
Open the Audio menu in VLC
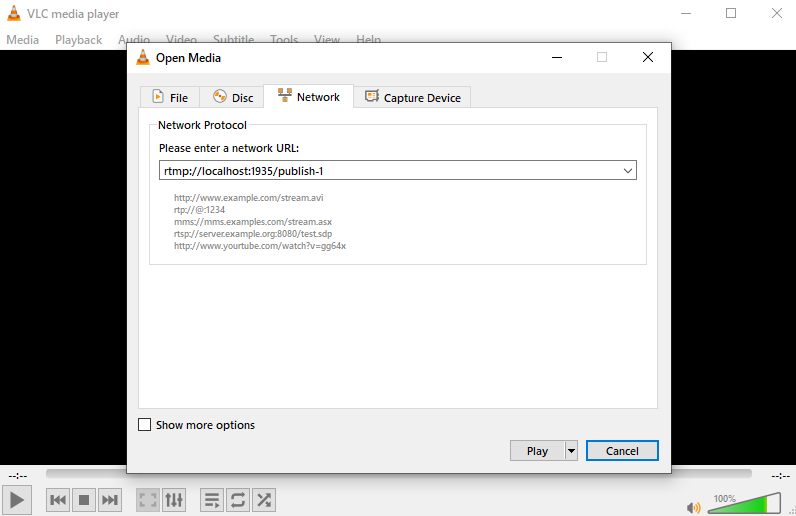tap(134, 39)
